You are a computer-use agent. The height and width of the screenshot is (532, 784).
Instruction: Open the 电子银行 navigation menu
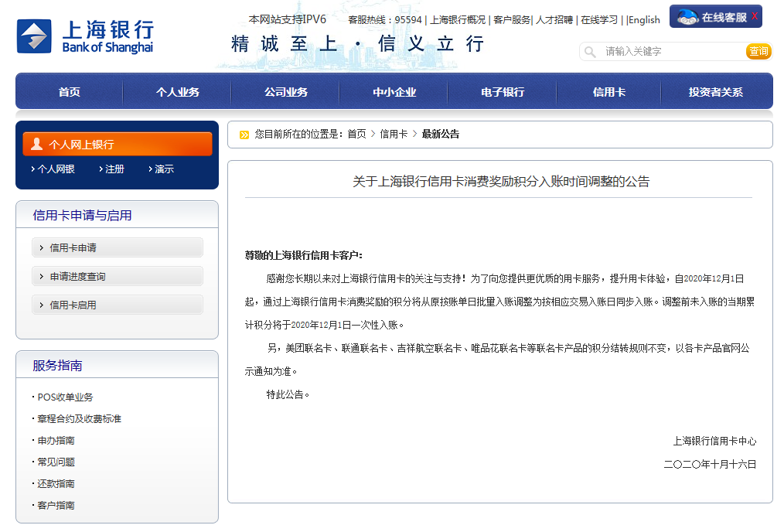coord(503,92)
